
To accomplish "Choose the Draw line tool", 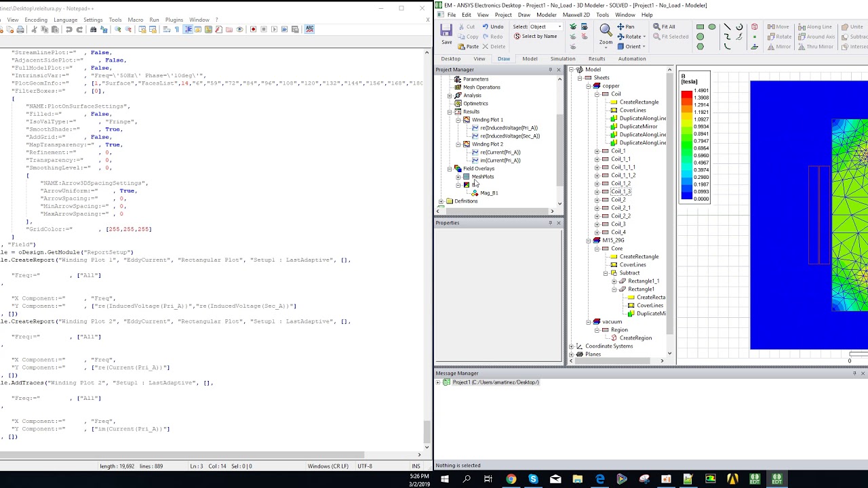I will click(727, 27).
